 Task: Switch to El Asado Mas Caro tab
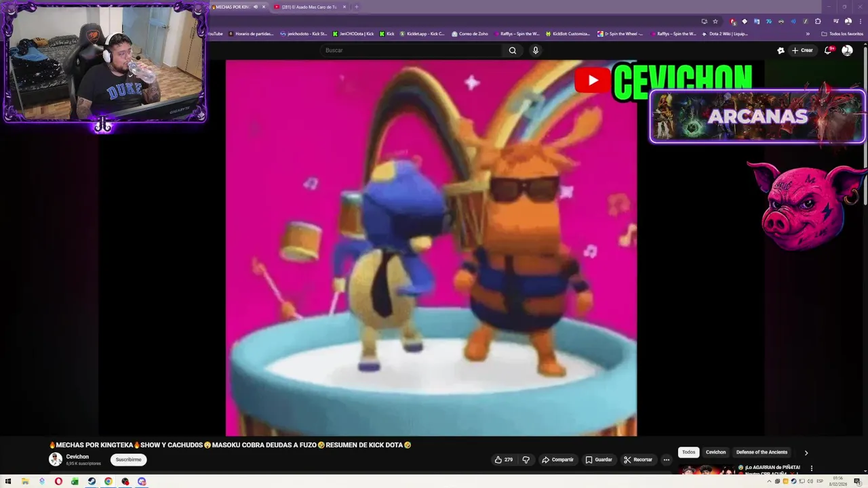pos(310,7)
